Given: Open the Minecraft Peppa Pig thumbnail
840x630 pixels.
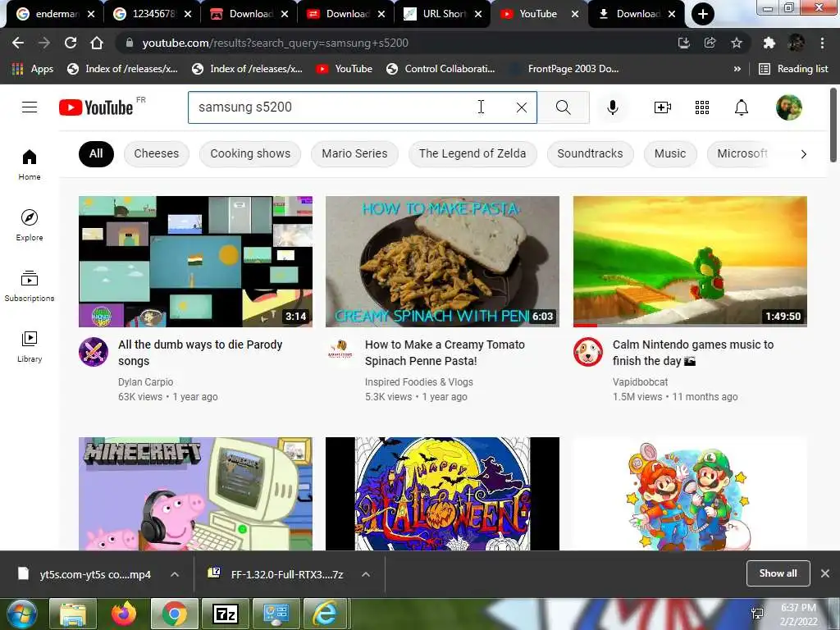Looking at the screenshot, I should [x=195, y=493].
